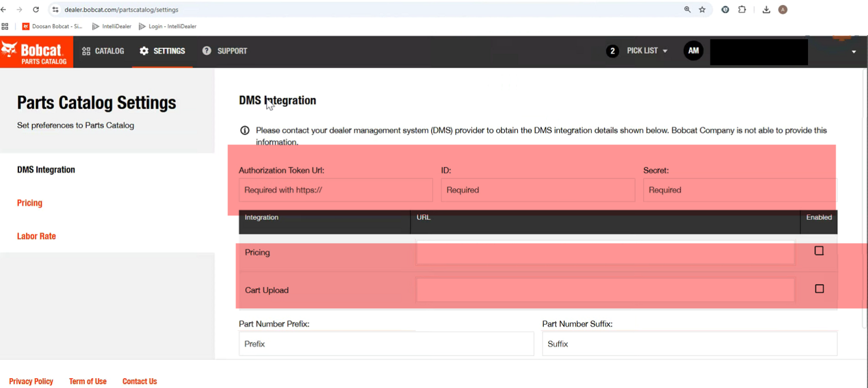
Task: Click the browser zoom magnifier icon
Action: pyautogui.click(x=687, y=10)
